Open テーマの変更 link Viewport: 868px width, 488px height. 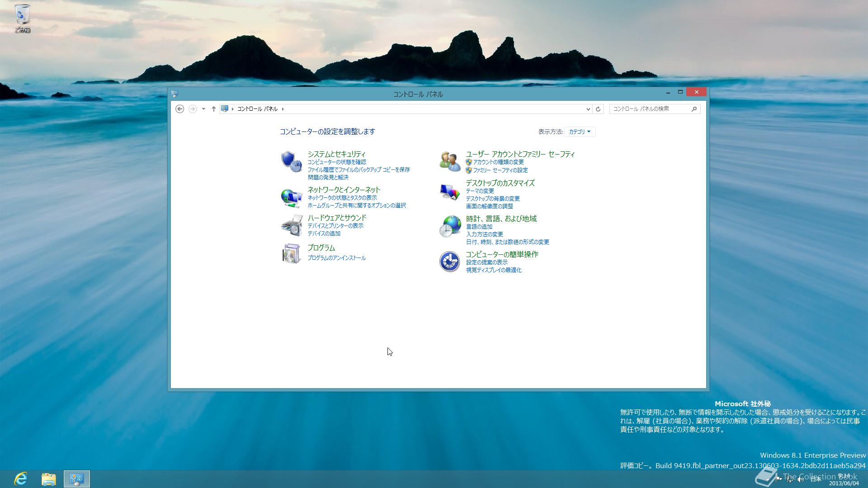[x=480, y=191]
